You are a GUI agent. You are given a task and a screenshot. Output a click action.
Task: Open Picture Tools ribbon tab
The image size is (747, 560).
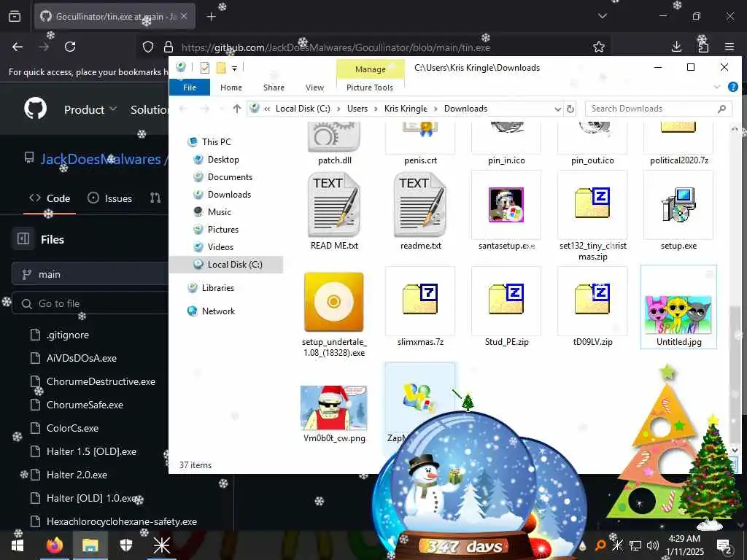[x=370, y=87]
